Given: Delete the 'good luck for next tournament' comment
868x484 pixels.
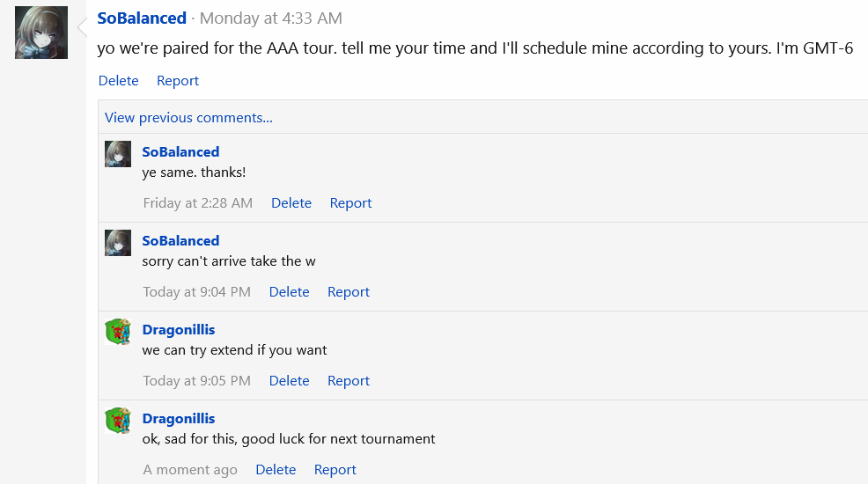Looking at the screenshot, I should [x=276, y=470].
